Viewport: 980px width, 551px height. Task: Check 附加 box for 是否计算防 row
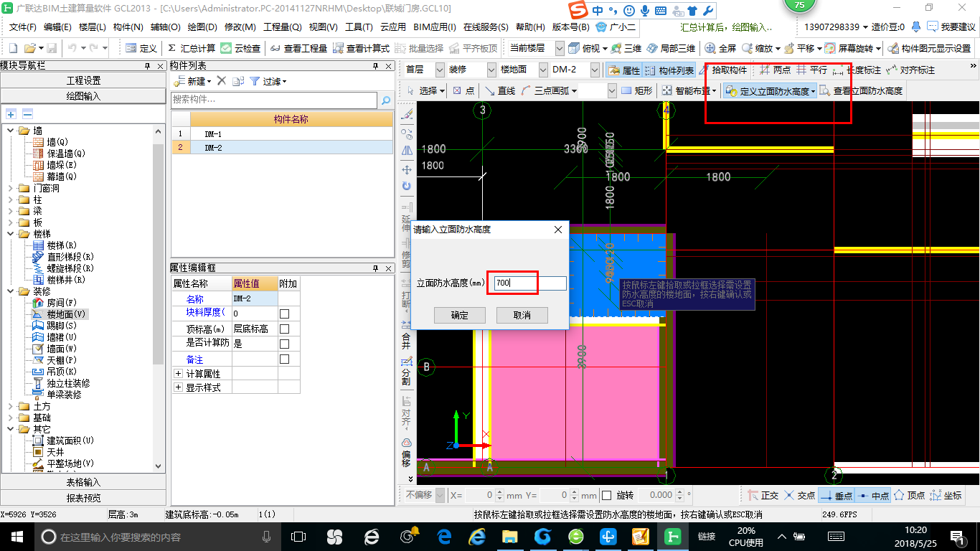pyautogui.click(x=284, y=344)
